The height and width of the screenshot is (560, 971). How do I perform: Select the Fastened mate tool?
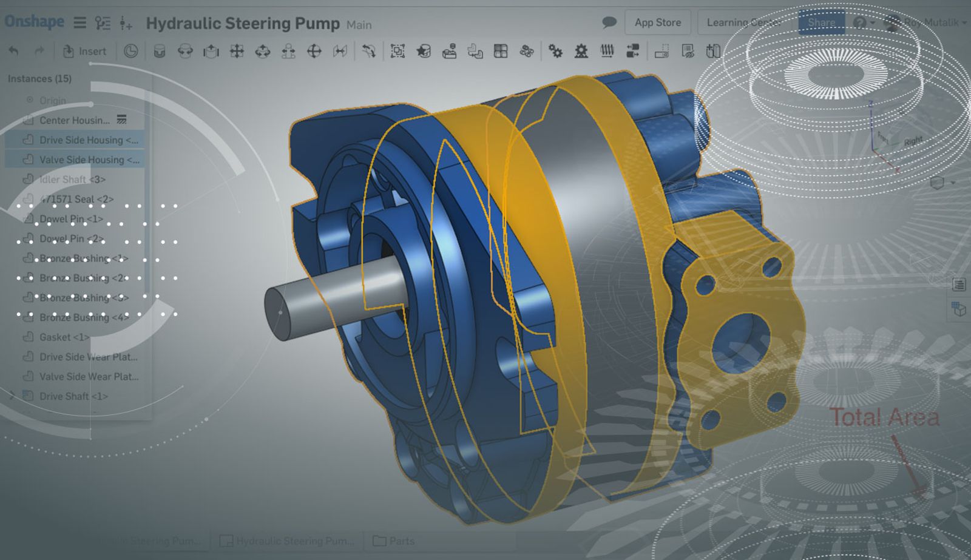[x=160, y=52]
